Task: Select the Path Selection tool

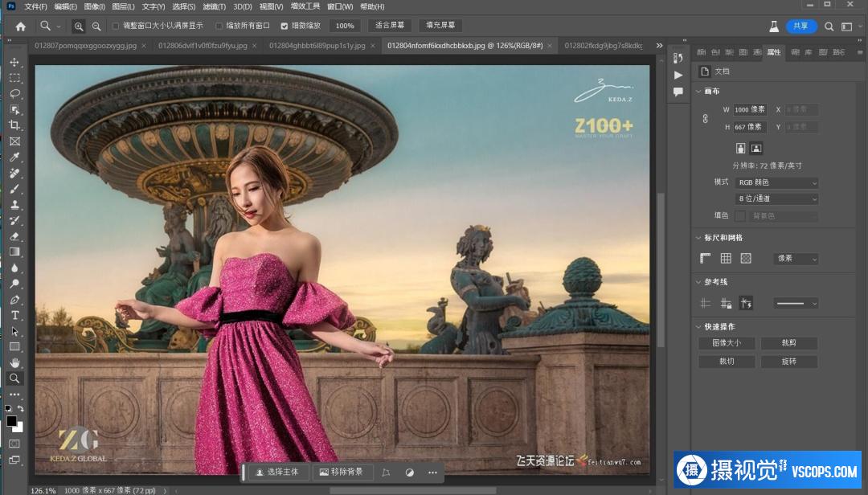Action: click(x=14, y=331)
